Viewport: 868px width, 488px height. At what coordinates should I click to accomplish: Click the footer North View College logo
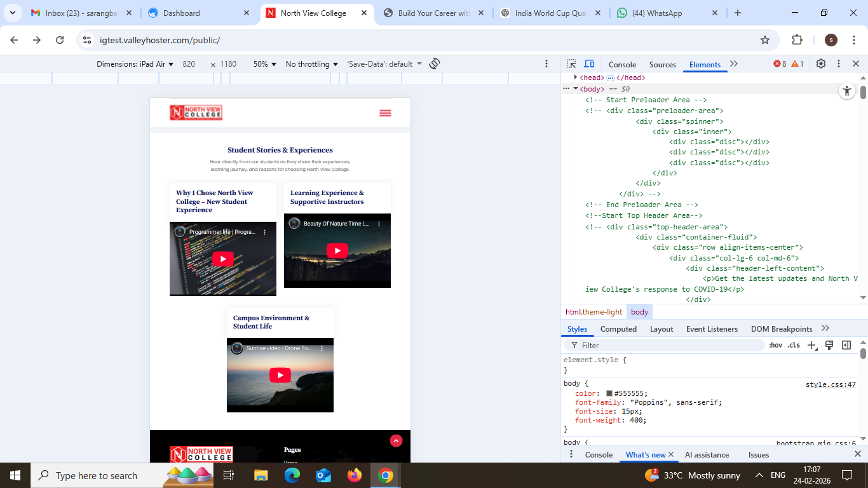[201, 454]
